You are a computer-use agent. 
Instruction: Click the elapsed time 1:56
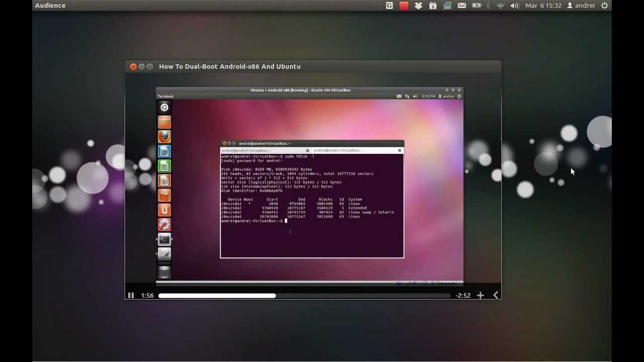(x=147, y=296)
